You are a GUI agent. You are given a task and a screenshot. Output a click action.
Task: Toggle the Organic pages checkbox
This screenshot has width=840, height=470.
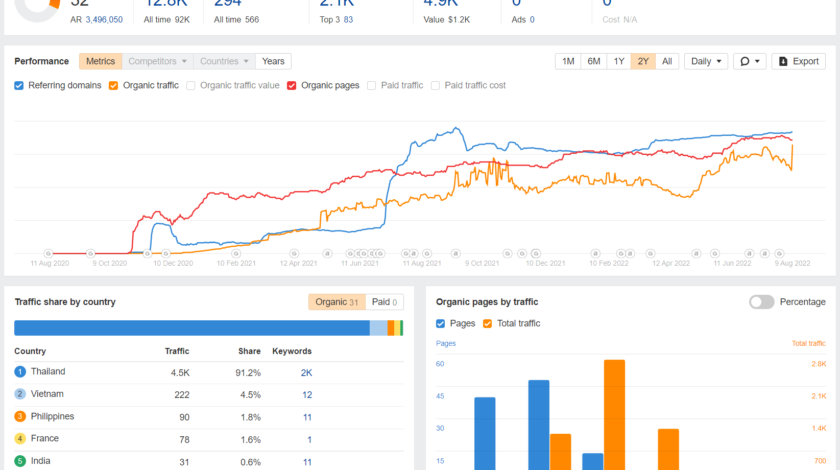(292, 85)
